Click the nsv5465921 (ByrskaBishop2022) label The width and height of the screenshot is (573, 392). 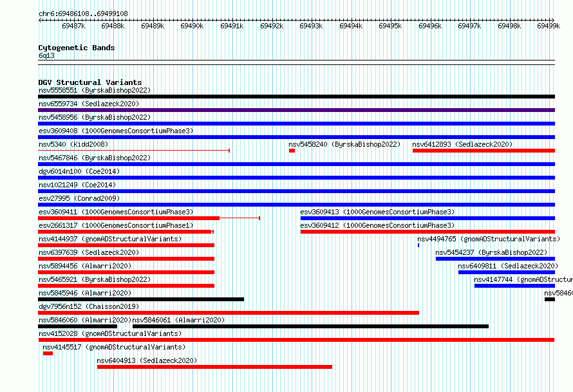point(95,279)
